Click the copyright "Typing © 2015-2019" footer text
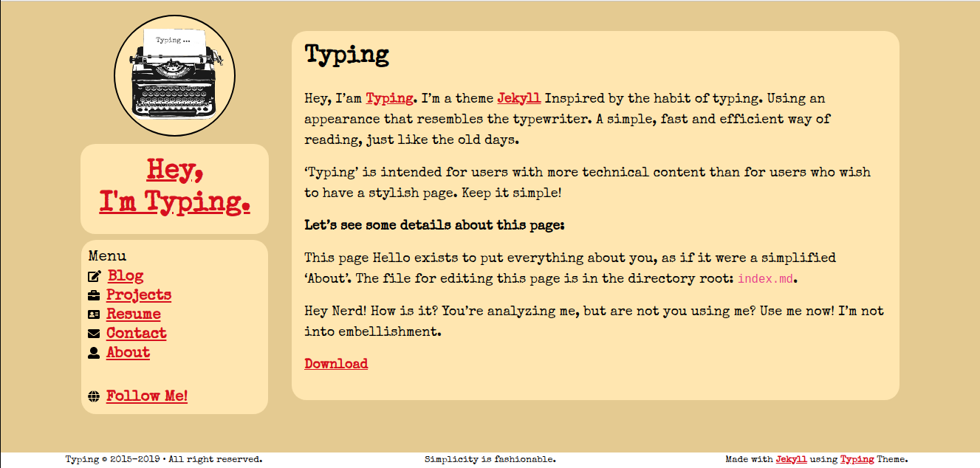 pos(114,459)
